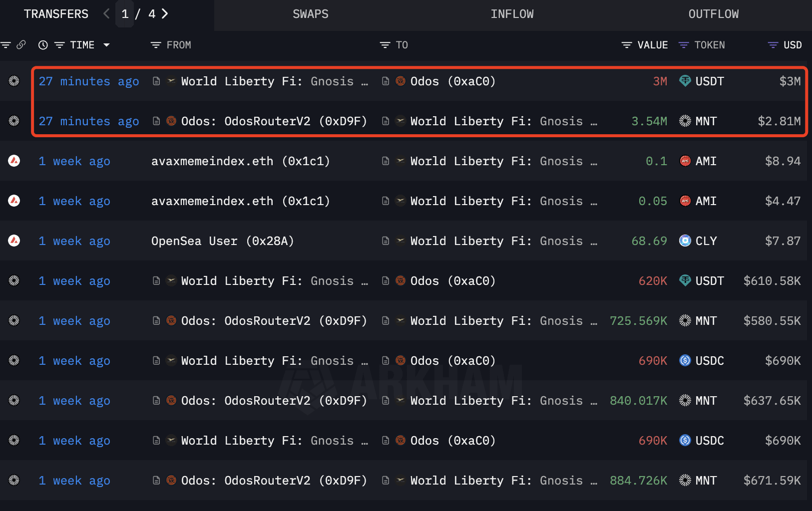The image size is (812, 511).
Task: Click the $610.58K USD value
Action: (772, 281)
